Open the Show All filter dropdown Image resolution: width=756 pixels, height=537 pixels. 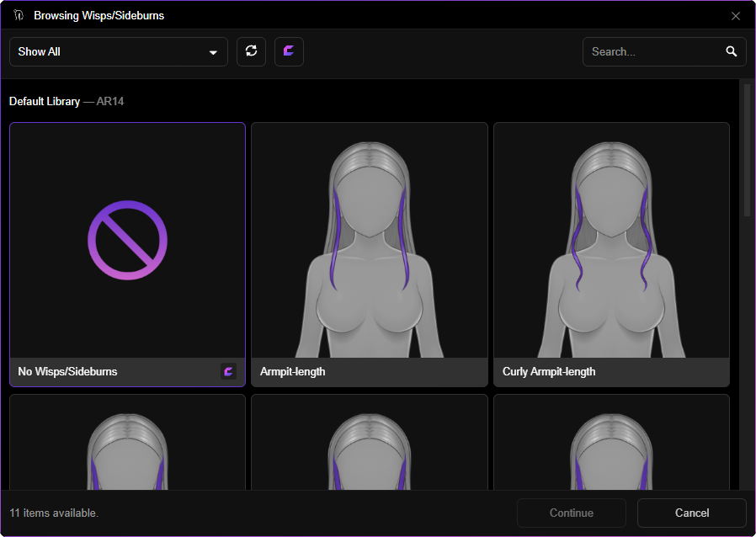pos(119,51)
